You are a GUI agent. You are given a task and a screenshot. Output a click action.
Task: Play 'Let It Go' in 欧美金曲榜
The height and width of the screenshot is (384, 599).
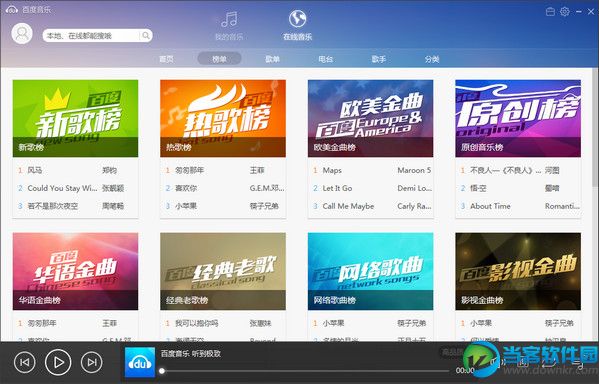[x=337, y=188]
